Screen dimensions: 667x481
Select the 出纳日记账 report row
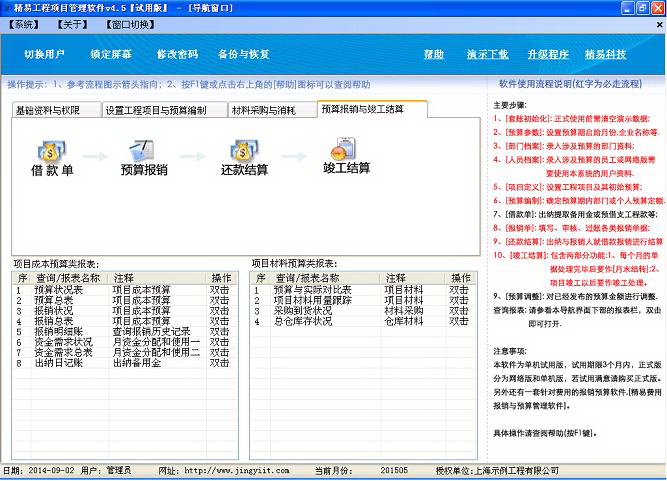tap(125, 363)
